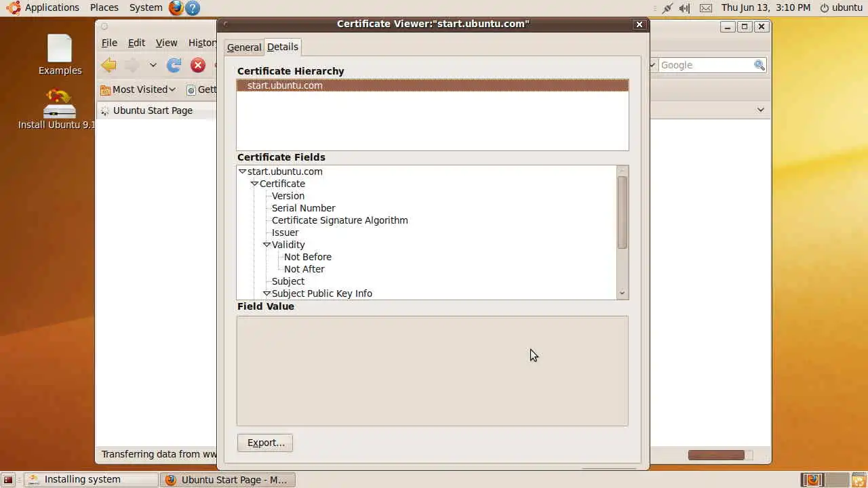Click the Ubuntu logo beside Applications

[13, 7]
